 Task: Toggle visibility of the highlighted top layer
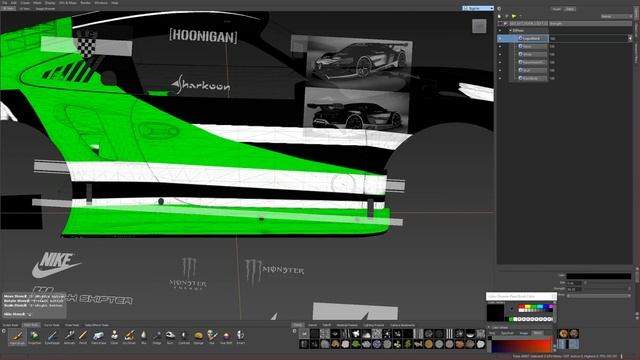pyautogui.click(x=500, y=38)
